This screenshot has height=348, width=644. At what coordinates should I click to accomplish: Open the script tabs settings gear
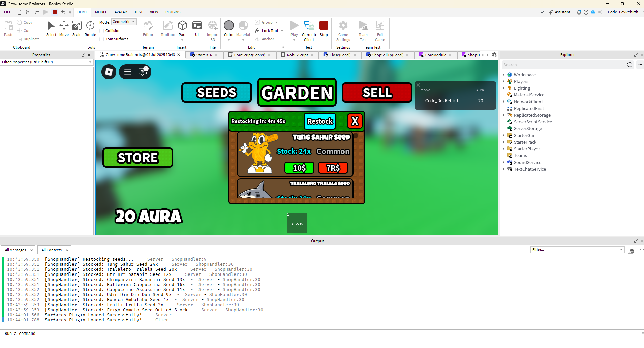pyautogui.click(x=494, y=55)
